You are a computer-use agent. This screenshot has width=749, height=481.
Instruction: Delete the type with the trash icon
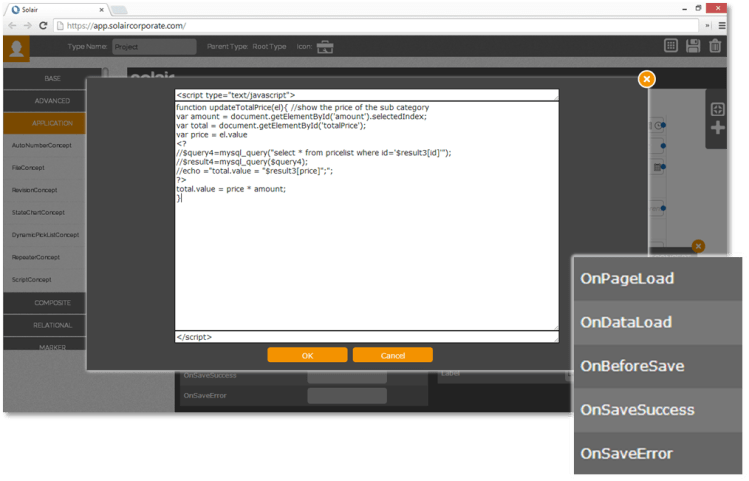click(715, 46)
